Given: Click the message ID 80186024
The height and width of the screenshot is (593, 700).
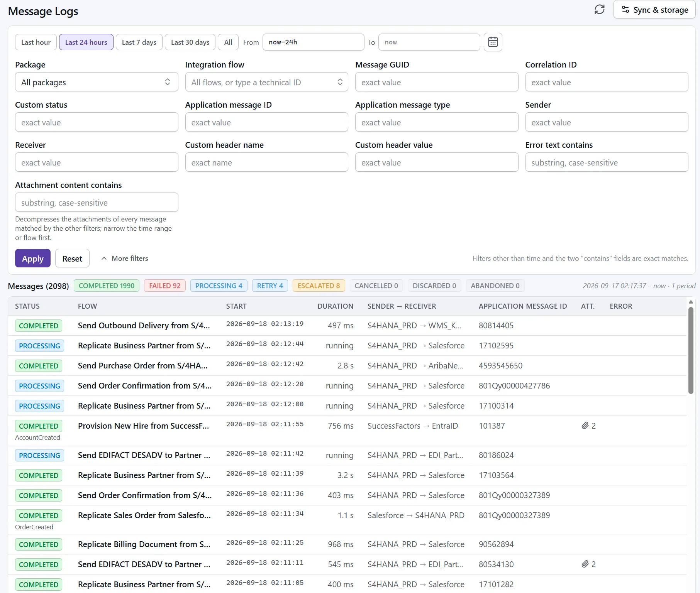Looking at the screenshot, I should [496, 455].
